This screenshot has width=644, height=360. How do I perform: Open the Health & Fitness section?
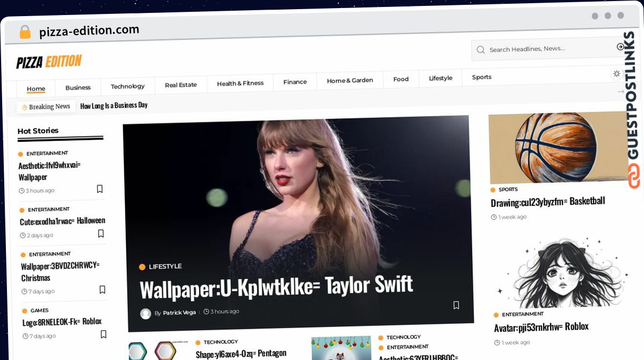(x=240, y=83)
